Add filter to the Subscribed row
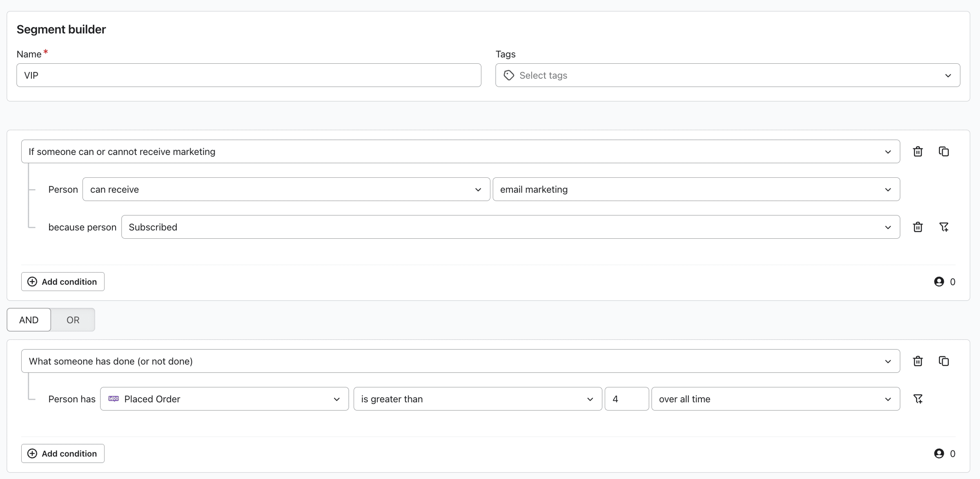Viewport: 980px width, 479px height. point(943,227)
